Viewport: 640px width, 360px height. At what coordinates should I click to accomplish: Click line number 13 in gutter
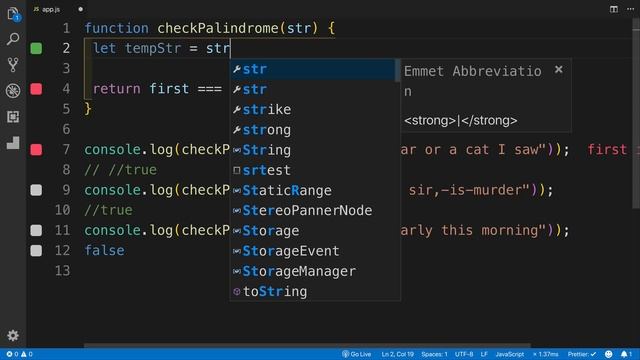(62, 271)
